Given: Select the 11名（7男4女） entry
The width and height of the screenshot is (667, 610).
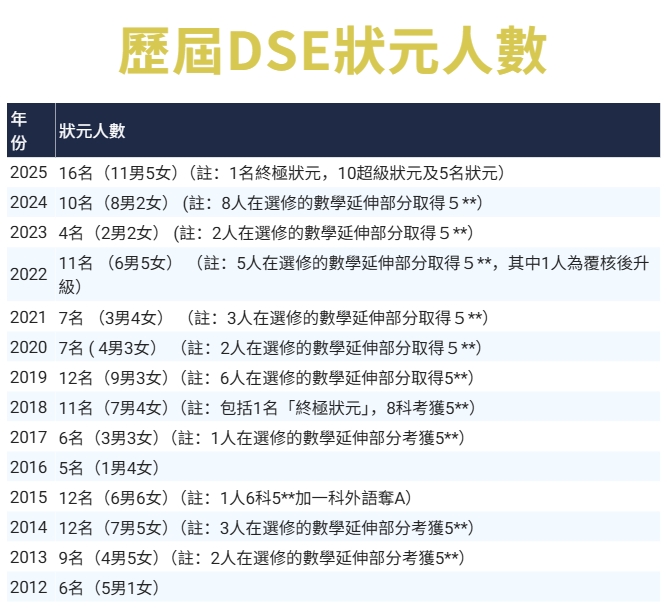Looking at the screenshot, I should (358, 408).
